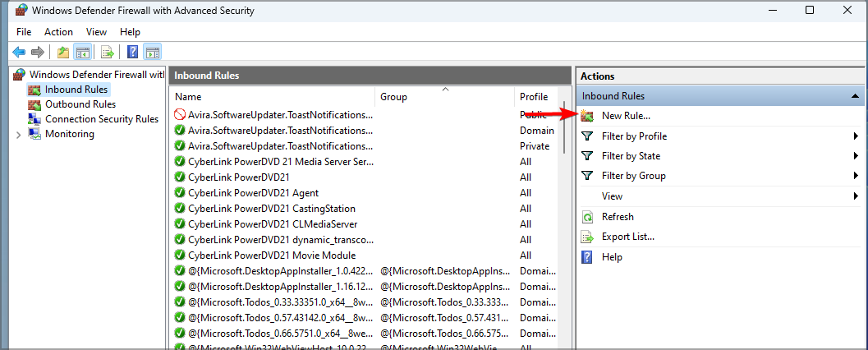Expand the Monitoring tree node

click(x=19, y=134)
